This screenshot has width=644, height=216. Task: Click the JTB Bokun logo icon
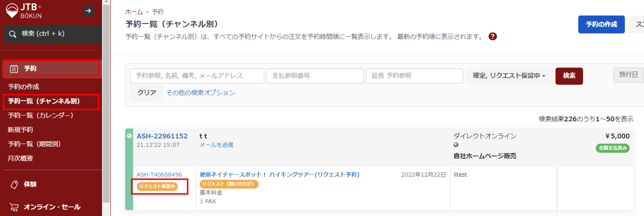(12, 10)
